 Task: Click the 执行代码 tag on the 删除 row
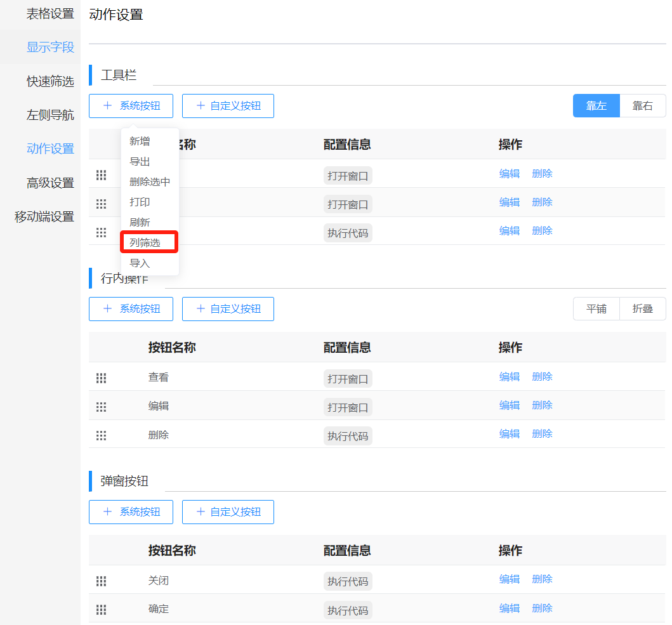click(x=348, y=435)
